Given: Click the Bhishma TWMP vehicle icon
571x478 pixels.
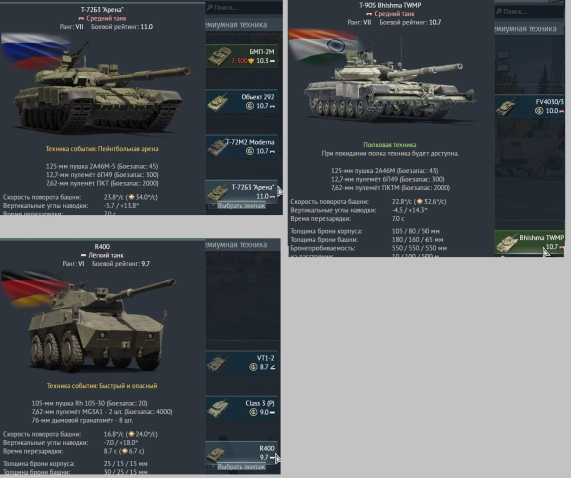Looking at the screenshot, I should [x=507, y=242].
